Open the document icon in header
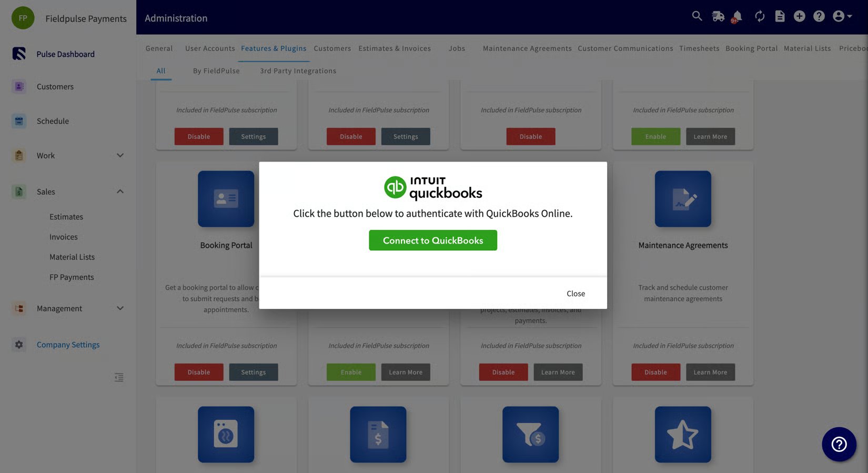The height and width of the screenshot is (473, 868). (780, 16)
